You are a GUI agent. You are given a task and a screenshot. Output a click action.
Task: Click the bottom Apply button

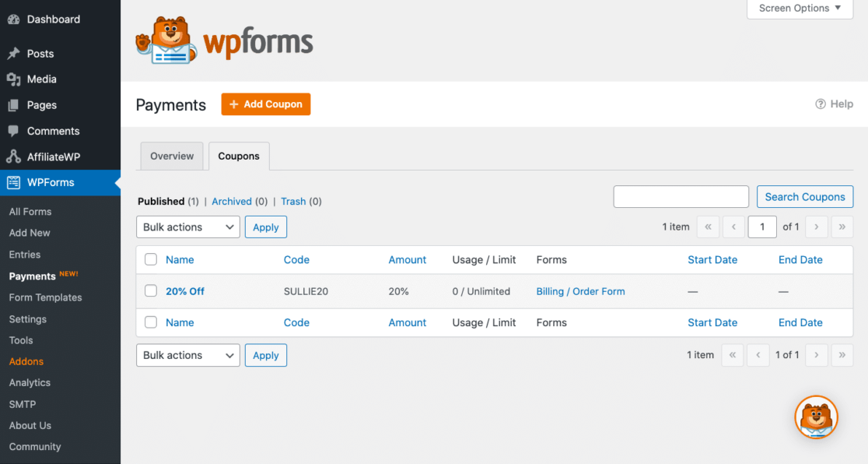[x=266, y=355]
